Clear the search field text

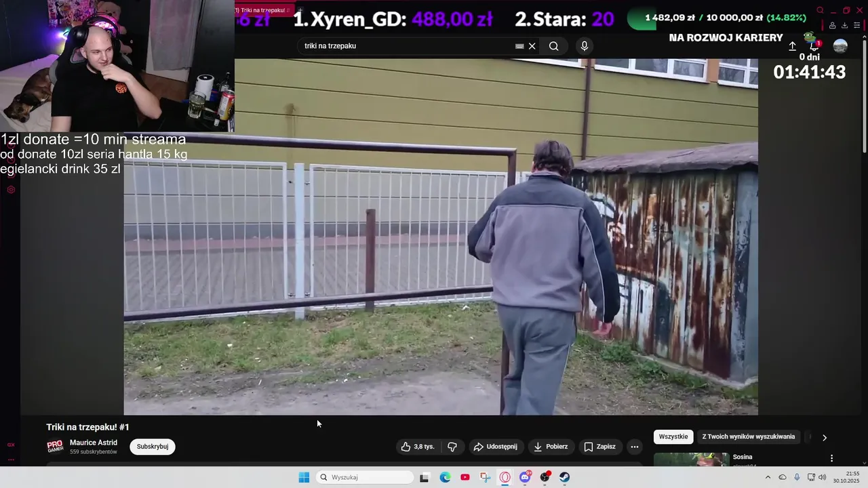(x=532, y=46)
